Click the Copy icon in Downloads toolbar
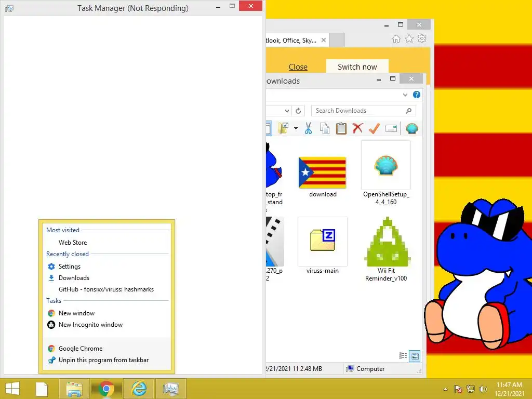Screen dimensions: 532x399 pos(325,129)
